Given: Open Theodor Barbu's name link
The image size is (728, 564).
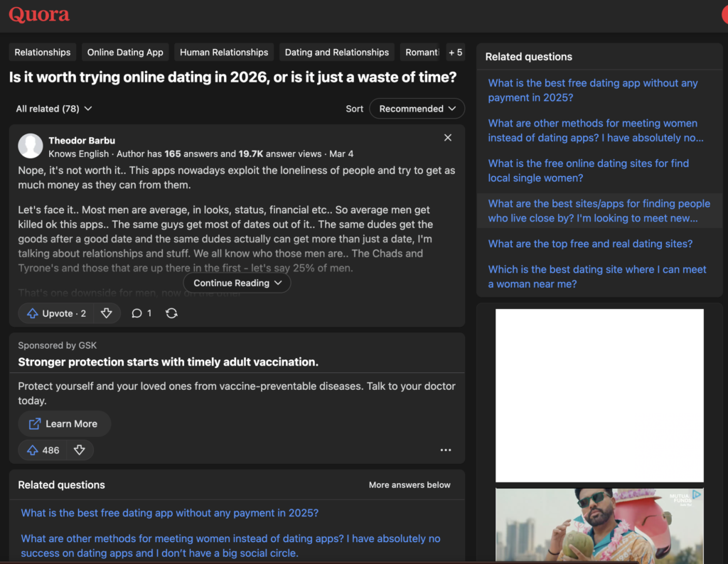Looking at the screenshot, I should point(82,141).
